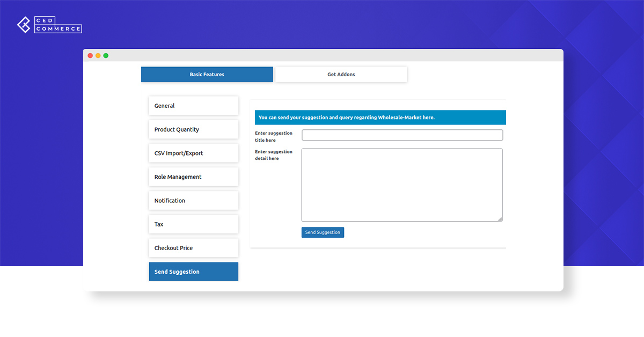Click the red close window dot
This screenshot has width=644, height=337.
click(90, 56)
